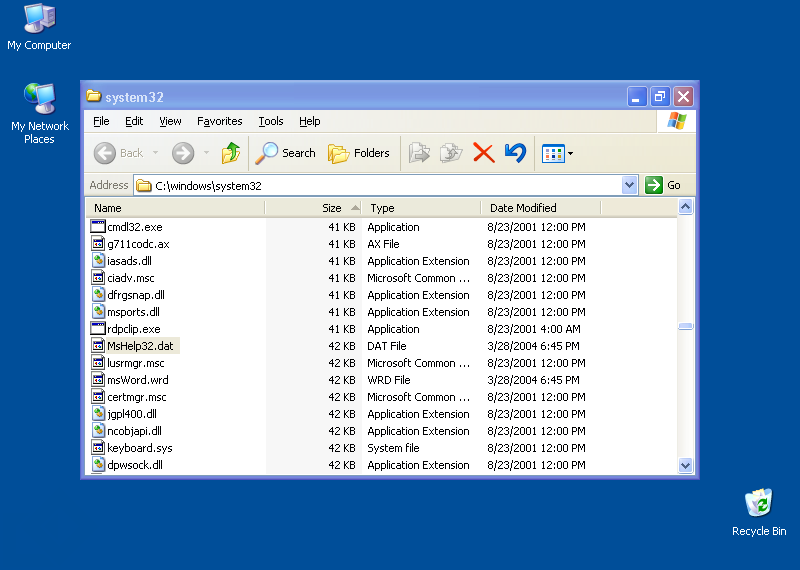The image size is (800, 570).
Task: Select the dpwsock.dll file icon
Action: pos(97,465)
